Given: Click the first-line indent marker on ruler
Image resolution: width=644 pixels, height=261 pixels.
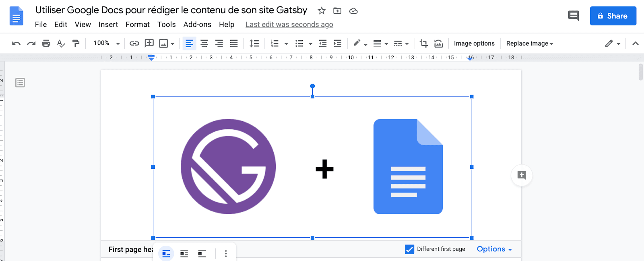Looking at the screenshot, I should click(x=151, y=56).
